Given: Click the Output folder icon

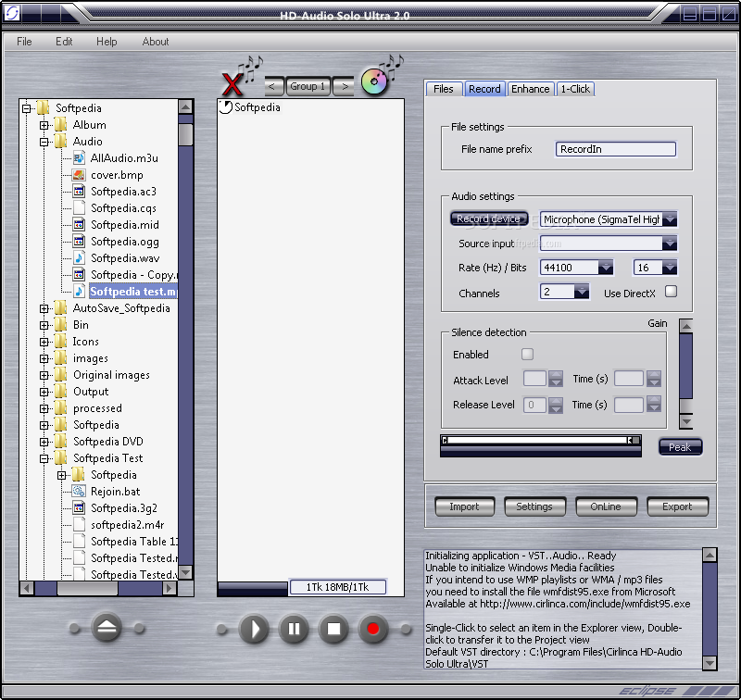Looking at the screenshot, I should click(60, 392).
